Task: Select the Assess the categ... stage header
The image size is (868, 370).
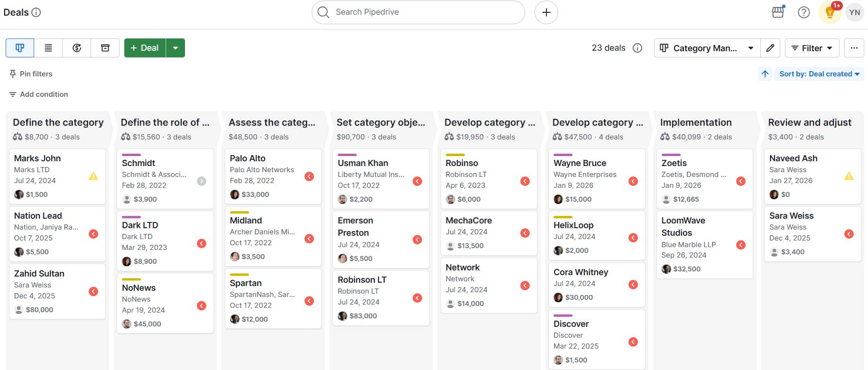Action: tap(272, 122)
